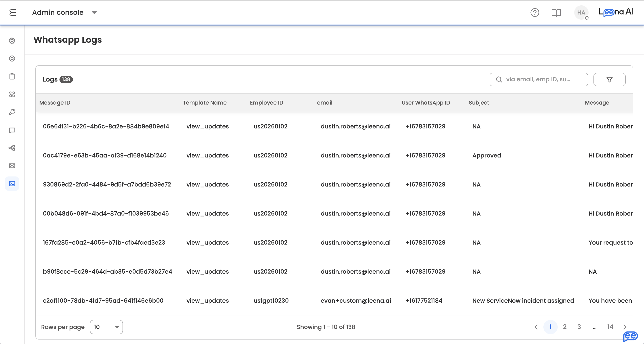Open the settings gear in sidebar
This screenshot has width=644, height=344.
click(x=12, y=41)
